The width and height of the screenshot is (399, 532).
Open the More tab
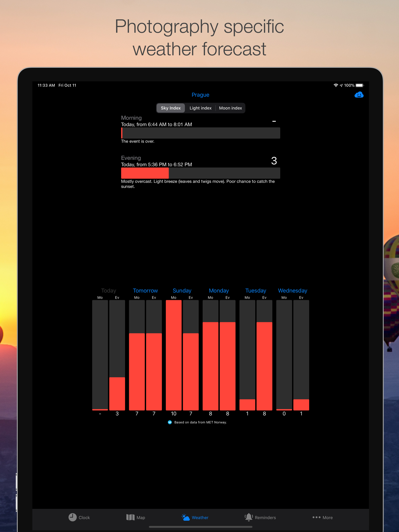[x=322, y=517]
